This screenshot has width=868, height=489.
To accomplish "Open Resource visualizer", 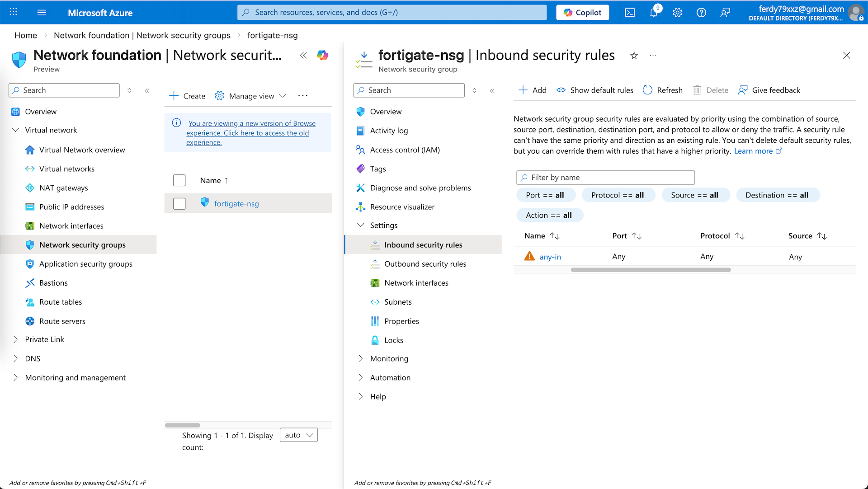I will click(x=402, y=207).
